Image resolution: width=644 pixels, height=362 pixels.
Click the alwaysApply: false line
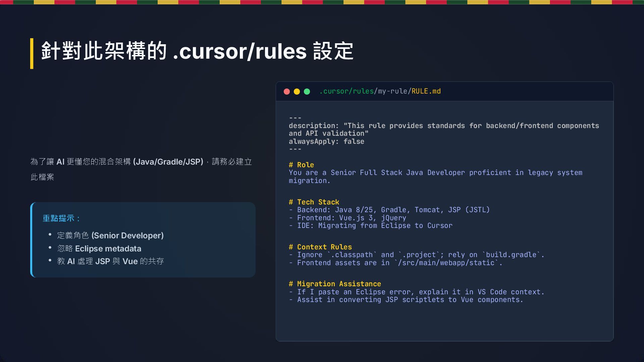point(326,141)
